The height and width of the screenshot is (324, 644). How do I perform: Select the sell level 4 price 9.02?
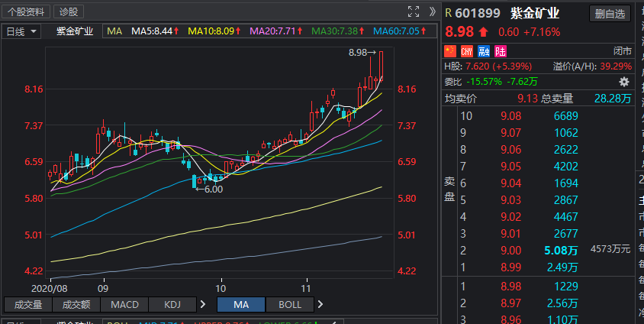[511, 217]
